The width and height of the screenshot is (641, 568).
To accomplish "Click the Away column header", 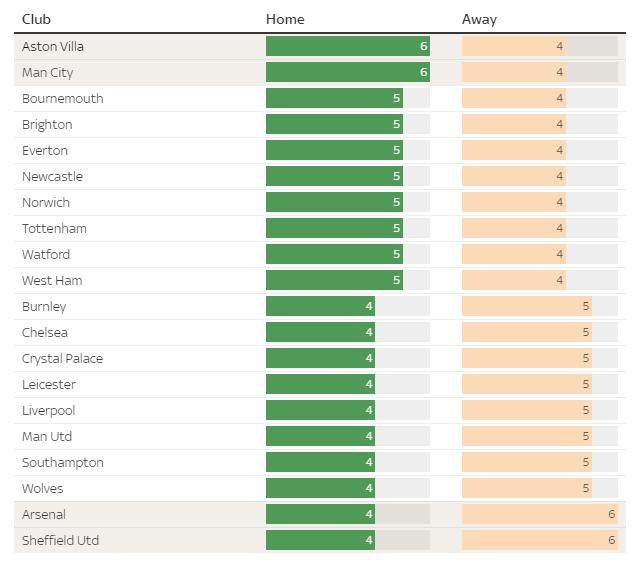I will [x=479, y=19].
